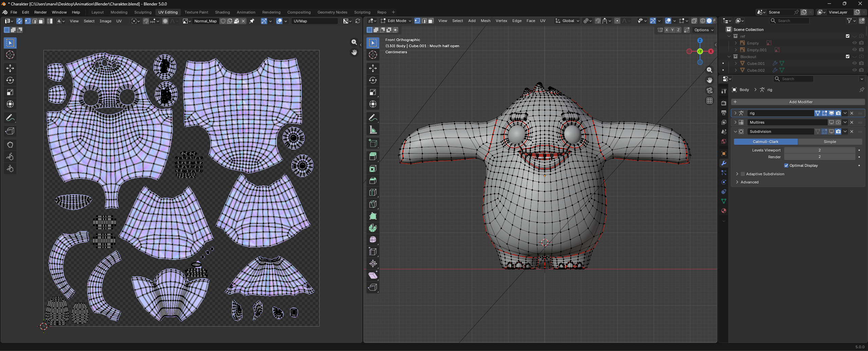This screenshot has width=868, height=351.
Task: Choose the Loop Cut tool
Action: coord(373,193)
